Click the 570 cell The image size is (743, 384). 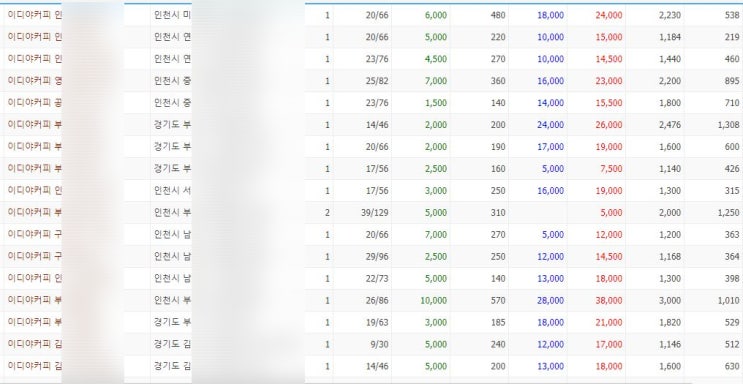click(498, 301)
